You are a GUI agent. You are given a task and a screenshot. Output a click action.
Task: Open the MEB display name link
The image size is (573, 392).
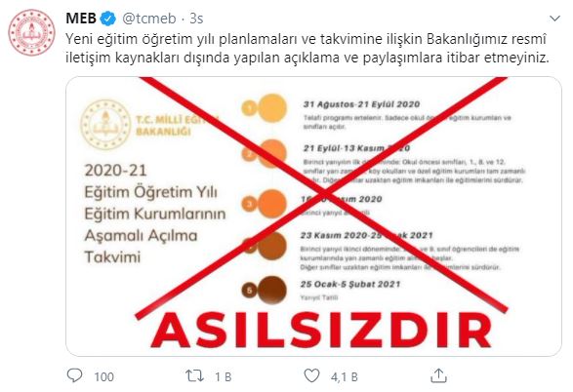click(x=81, y=19)
